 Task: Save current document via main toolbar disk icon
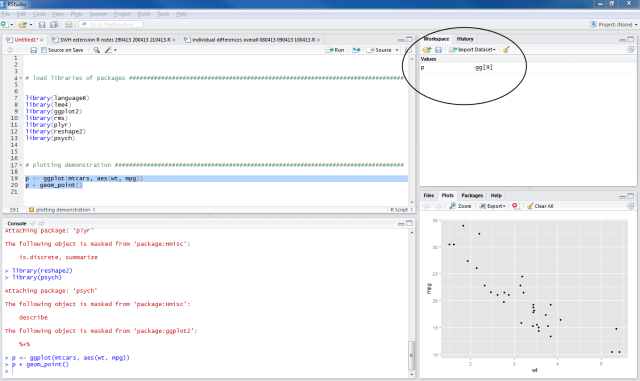click(42, 25)
